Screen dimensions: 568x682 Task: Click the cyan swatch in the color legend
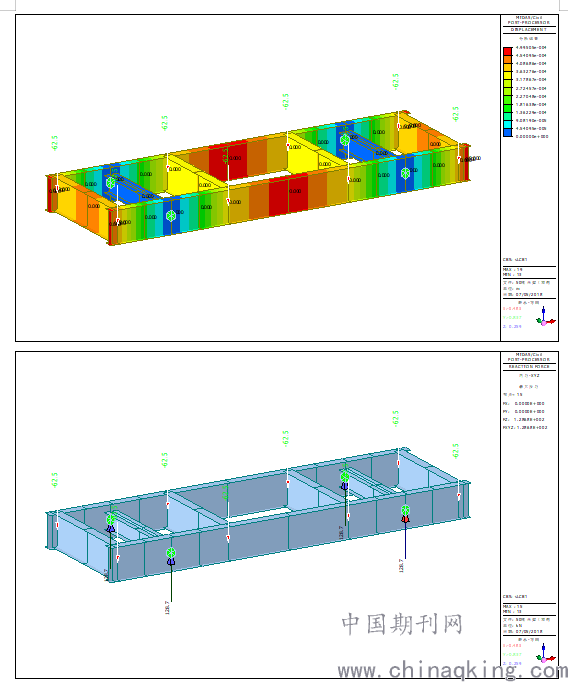pyautogui.click(x=508, y=124)
